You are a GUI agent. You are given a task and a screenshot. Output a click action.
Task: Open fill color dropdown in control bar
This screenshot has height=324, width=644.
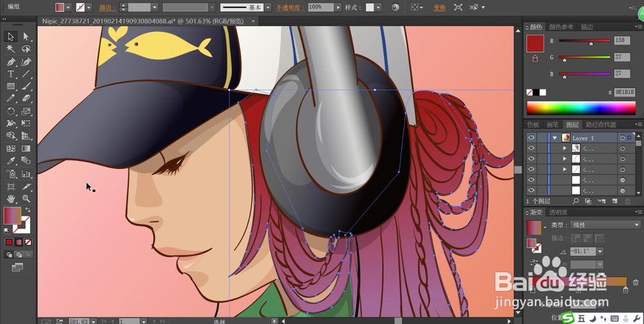click(x=68, y=7)
